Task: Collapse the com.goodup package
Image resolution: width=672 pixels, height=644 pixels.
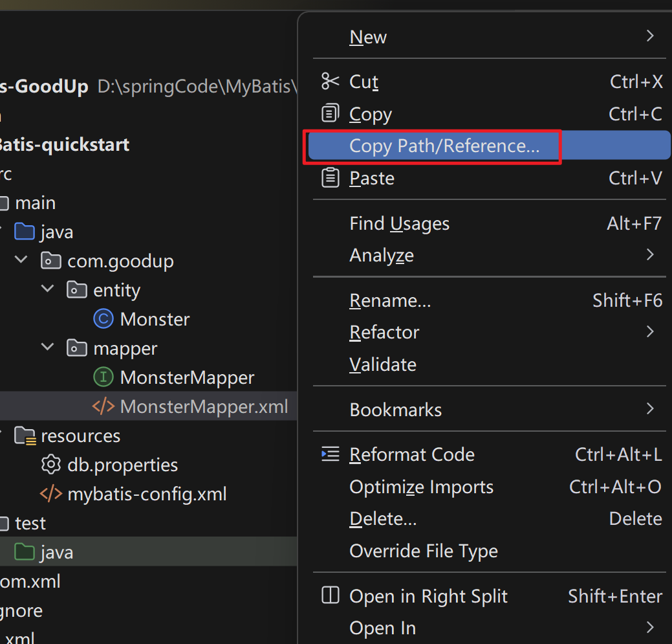Action: coord(21,260)
